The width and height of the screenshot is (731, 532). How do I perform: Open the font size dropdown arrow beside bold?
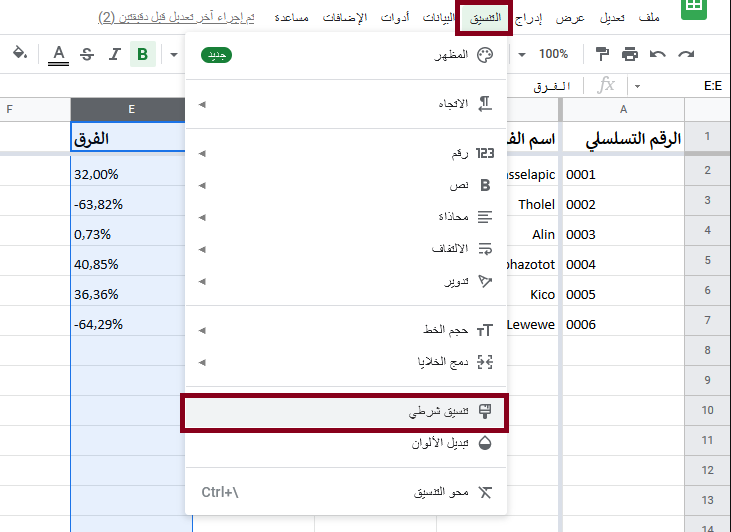174,55
